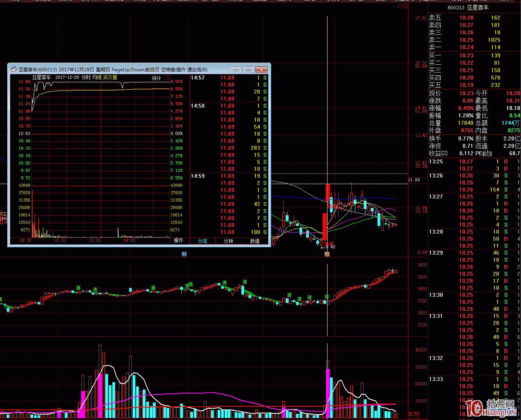The image size is (521, 420).
Task: Click the tall magenta volume bar at the spike
Action: click(x=328, y=393)
